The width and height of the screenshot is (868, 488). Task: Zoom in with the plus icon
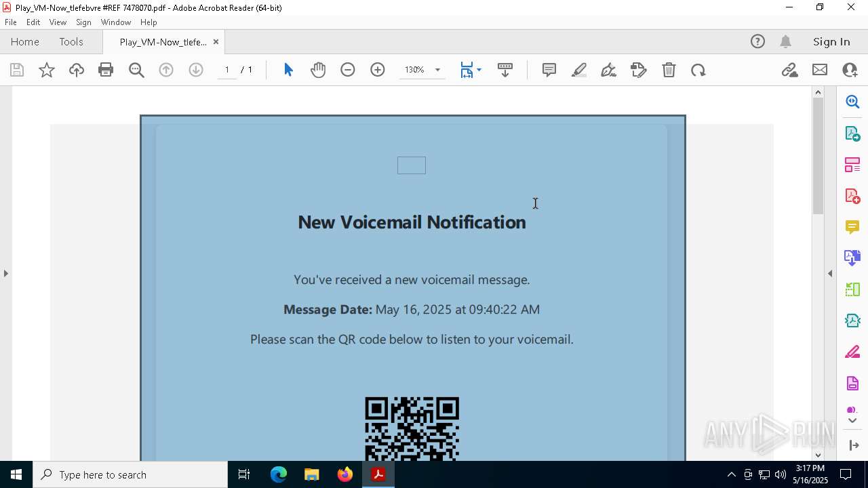click(378, 70)
